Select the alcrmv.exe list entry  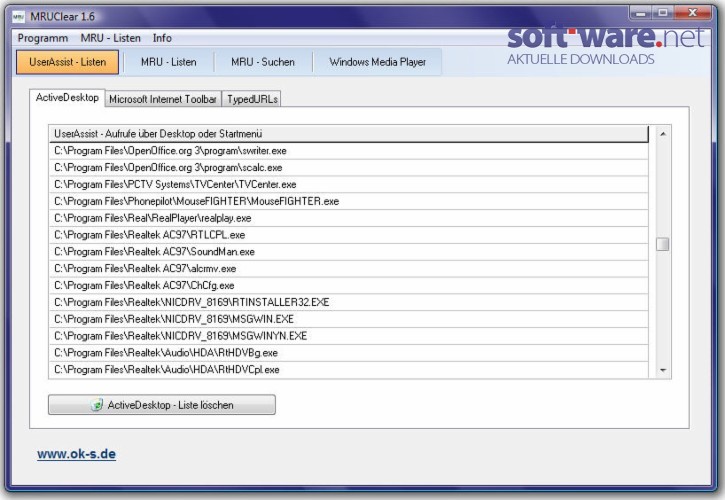349,269
